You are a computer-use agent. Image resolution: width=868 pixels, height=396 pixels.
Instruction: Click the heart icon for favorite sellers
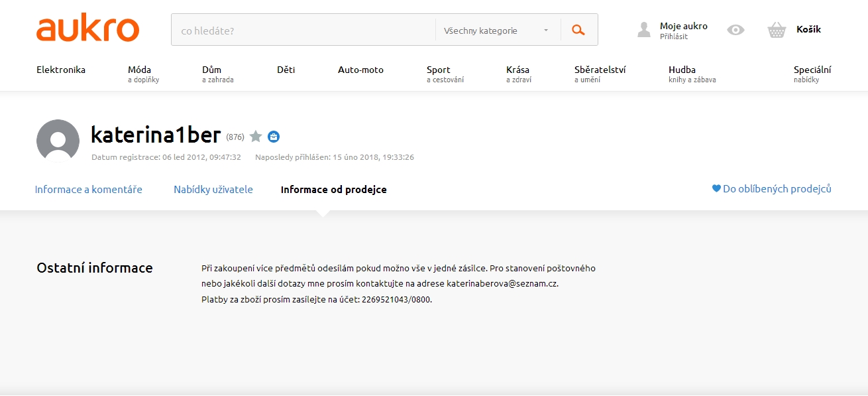[x=716, y=189]
